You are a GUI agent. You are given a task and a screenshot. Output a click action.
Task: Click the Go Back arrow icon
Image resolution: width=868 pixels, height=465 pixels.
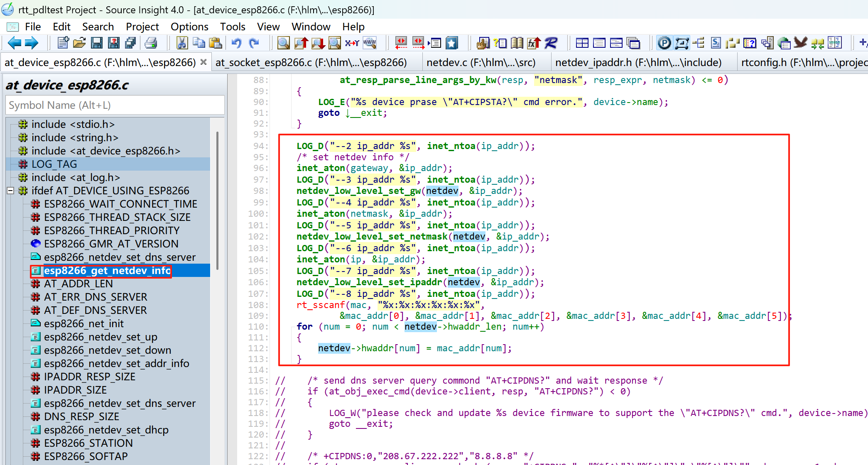(14, 43)
